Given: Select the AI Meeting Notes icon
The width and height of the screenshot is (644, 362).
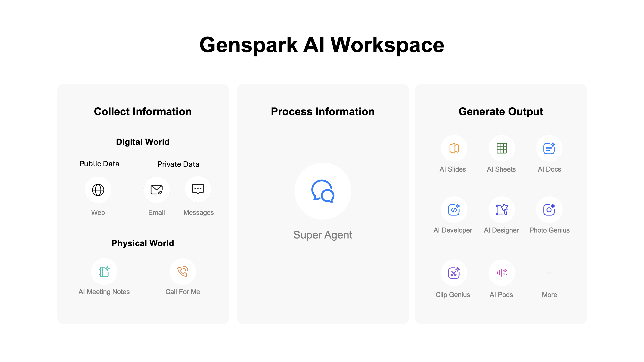Looking at the screenshot, I should [x=104, y=271].
